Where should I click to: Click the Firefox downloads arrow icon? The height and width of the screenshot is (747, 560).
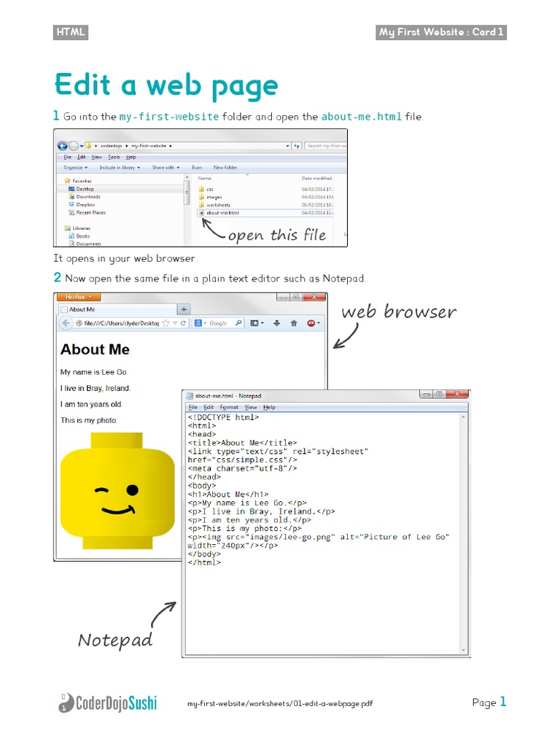(x=276, y=323)
